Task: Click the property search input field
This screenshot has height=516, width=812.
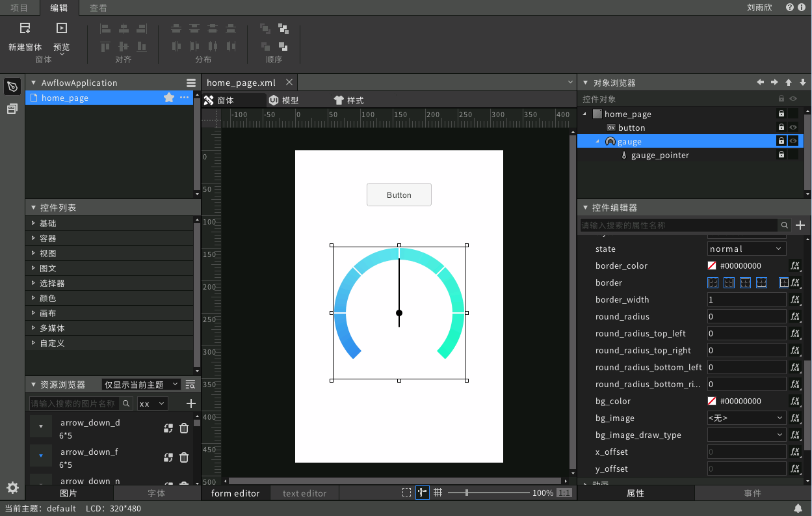Action: click(676, 224)
